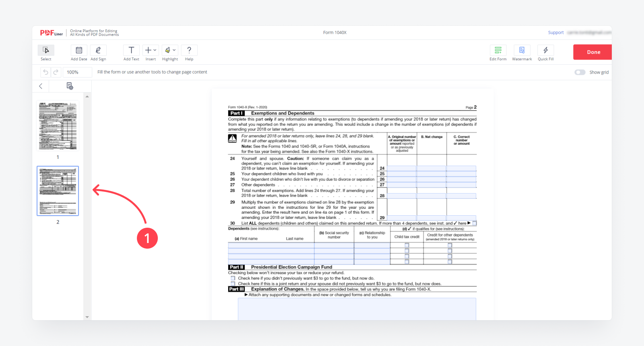Activate the Quick Fill tool
The image size is (644, 346).
click(x=545, y=50)
